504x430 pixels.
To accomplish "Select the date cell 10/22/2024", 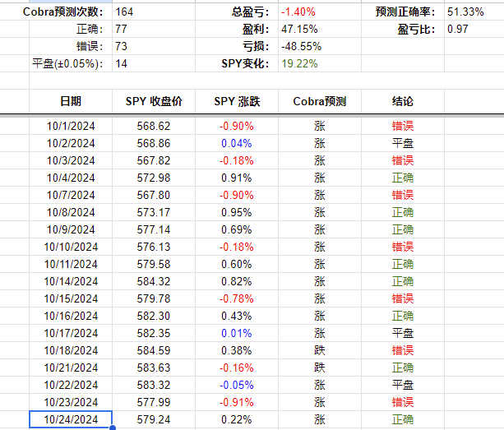I will (71, 385).
